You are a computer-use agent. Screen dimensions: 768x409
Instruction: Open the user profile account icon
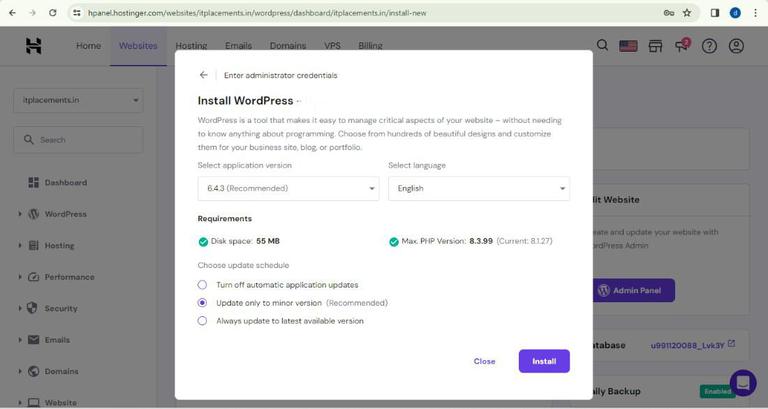coord(737,46)
